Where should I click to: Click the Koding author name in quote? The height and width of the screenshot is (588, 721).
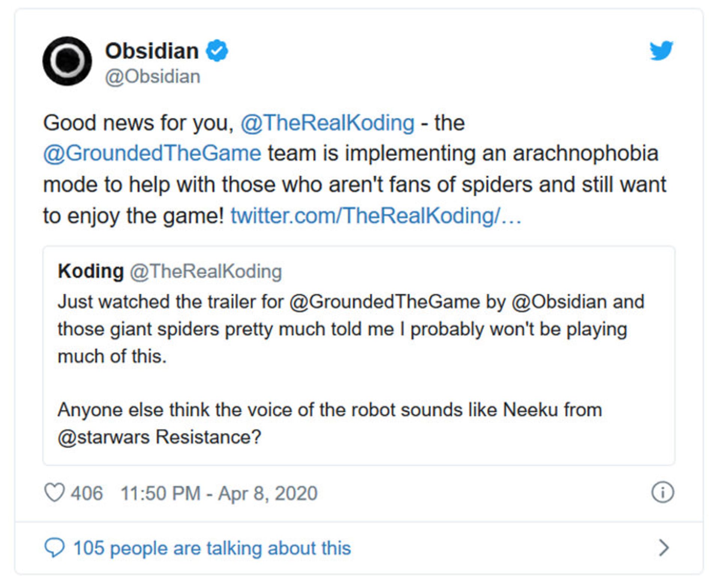(x=91, y=271)
